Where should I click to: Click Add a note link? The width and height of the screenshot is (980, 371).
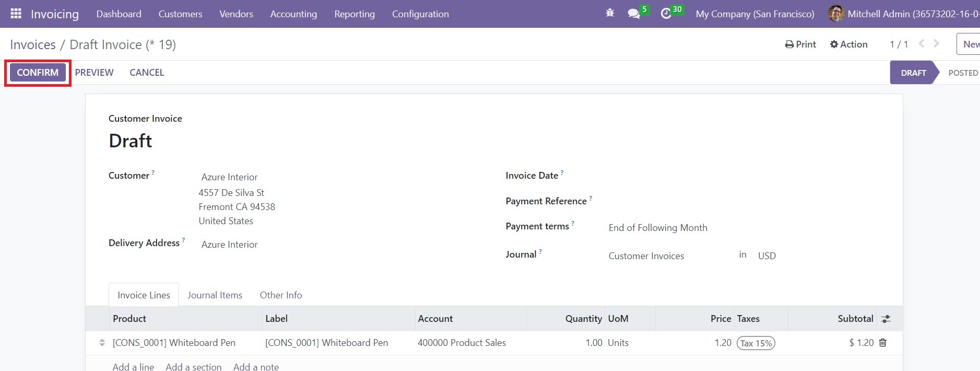256,366
